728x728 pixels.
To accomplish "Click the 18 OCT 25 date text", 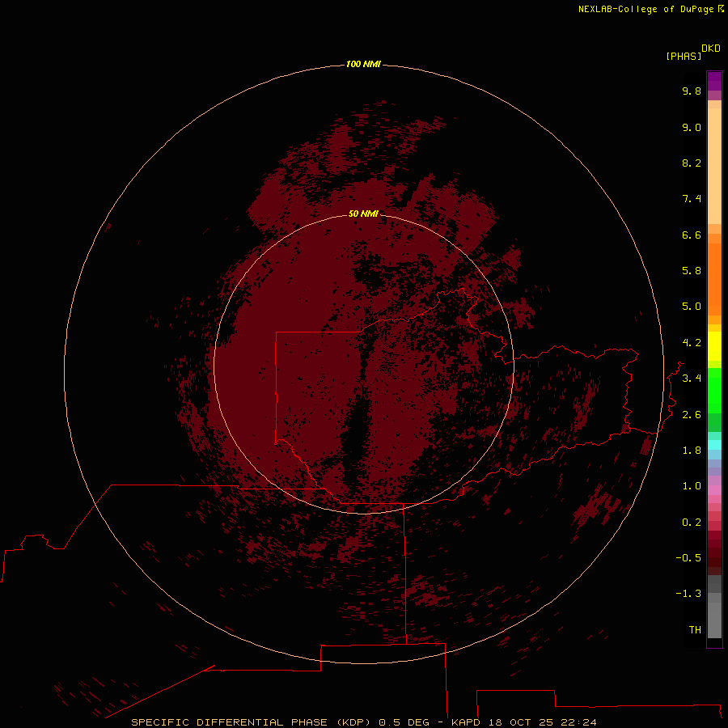I will coord(523,722).
